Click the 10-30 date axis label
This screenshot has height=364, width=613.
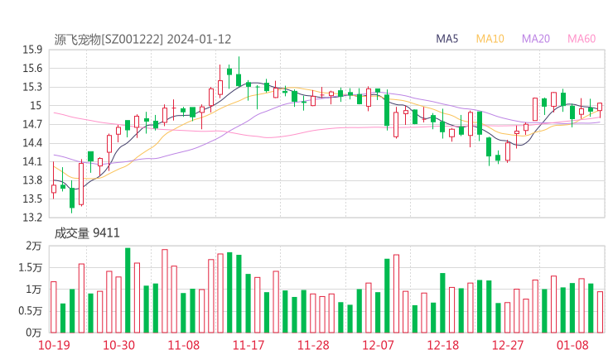click(118, 345)
